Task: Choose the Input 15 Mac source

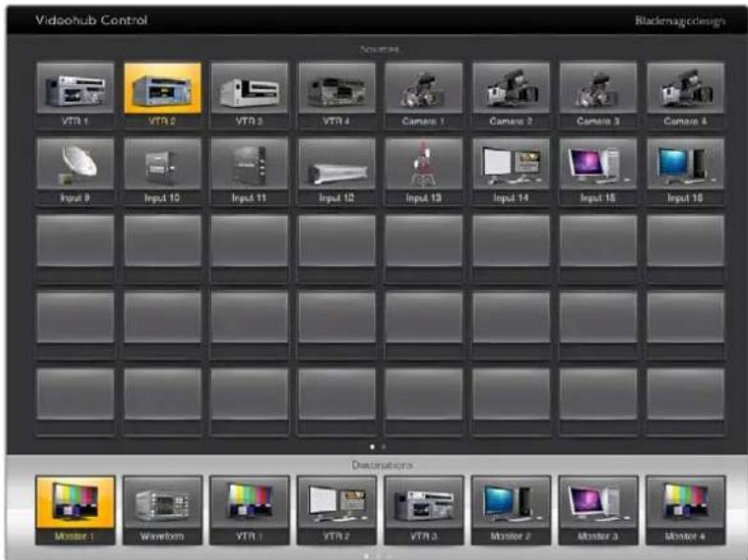Action: 598,172
